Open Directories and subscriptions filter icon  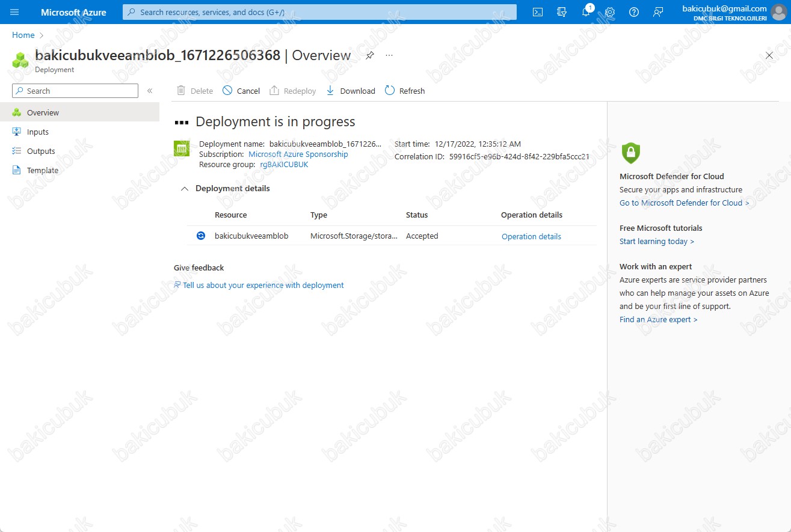(x=562, y=12)
